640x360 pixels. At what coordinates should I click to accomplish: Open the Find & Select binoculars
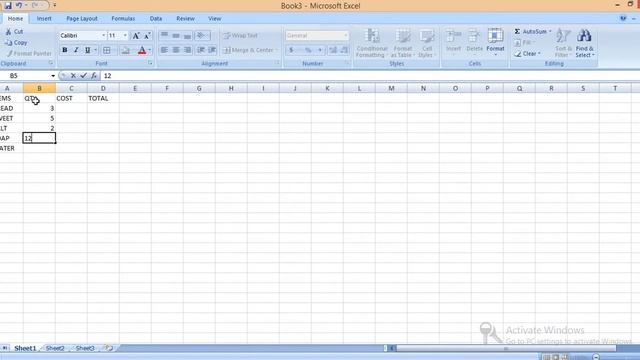[x=584, y=43]
